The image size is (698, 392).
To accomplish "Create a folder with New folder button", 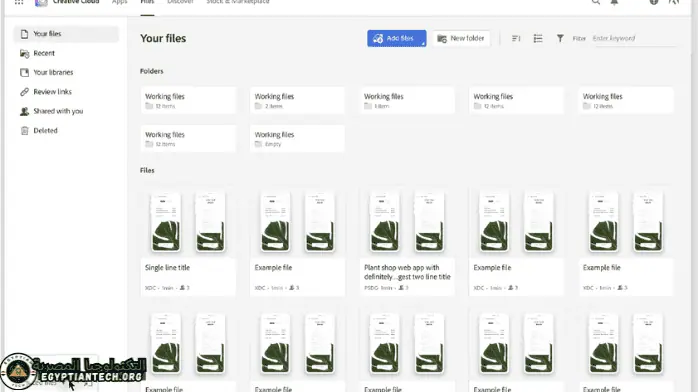I will (x=461, y=38).
